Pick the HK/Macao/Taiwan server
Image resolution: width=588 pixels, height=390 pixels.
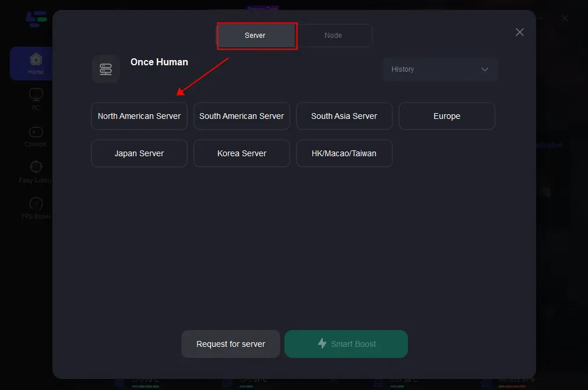(344, 153)
